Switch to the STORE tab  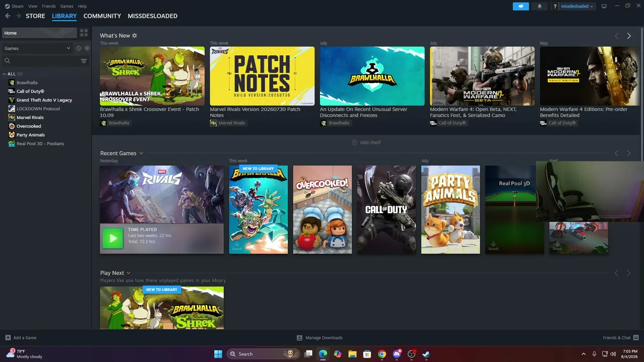(x=35, y=16)
